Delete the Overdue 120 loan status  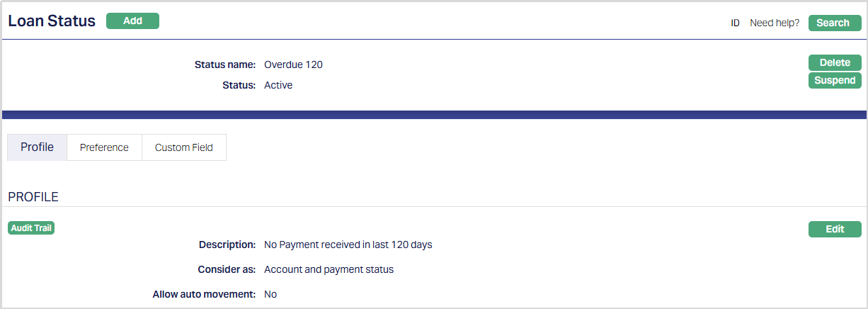coord(835,62)
